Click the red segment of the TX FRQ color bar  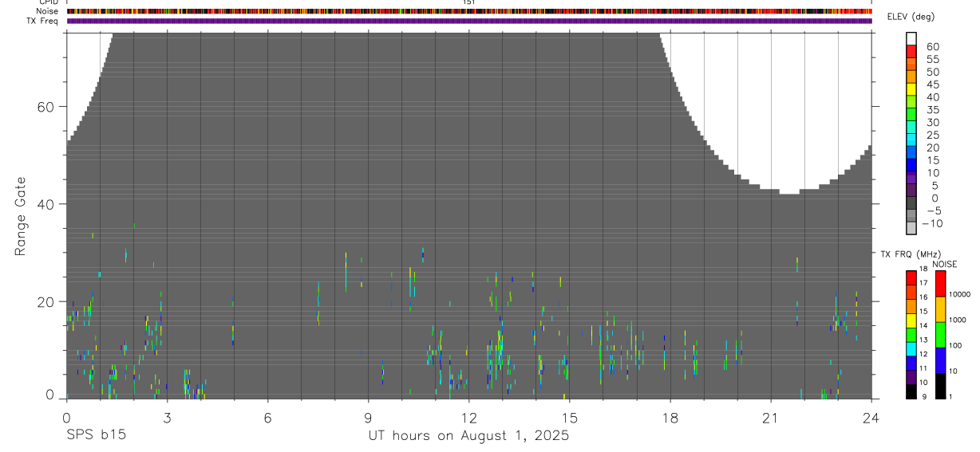[x=911, y=277]
